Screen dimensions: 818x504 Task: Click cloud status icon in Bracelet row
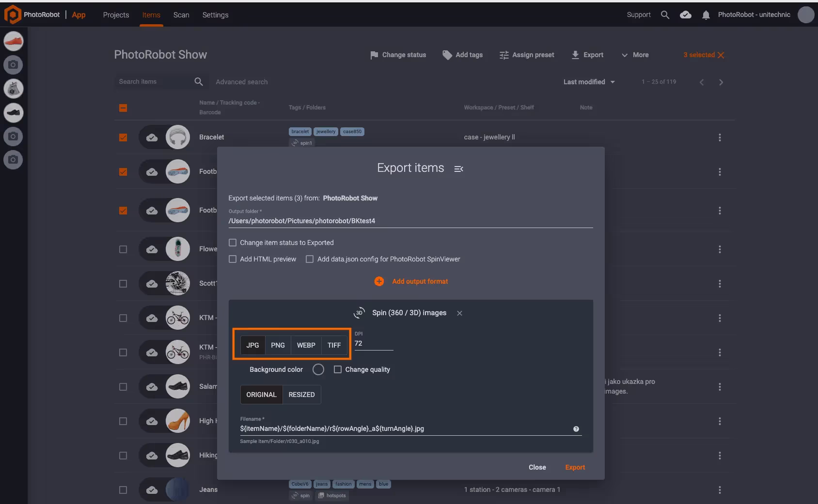(x=152, y=137)
